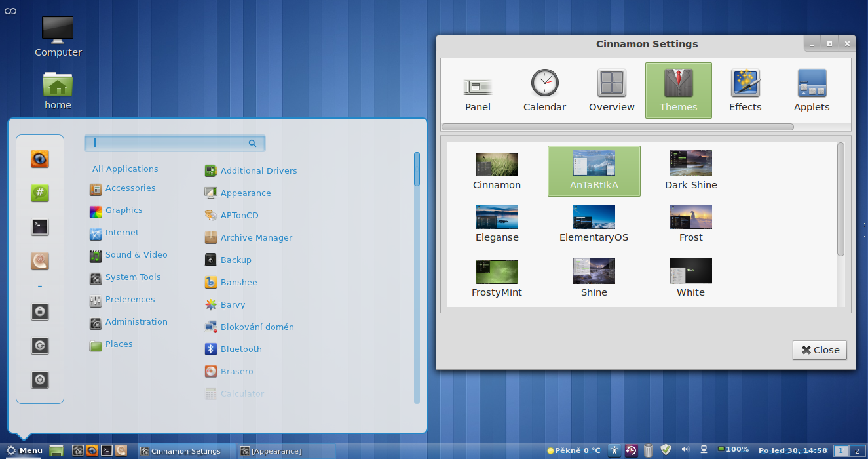Image resolution: width=868 pixels, height=459 pixels.
Task: Click the Firefox launcher in the bottom panel
Action: [92, 450]
